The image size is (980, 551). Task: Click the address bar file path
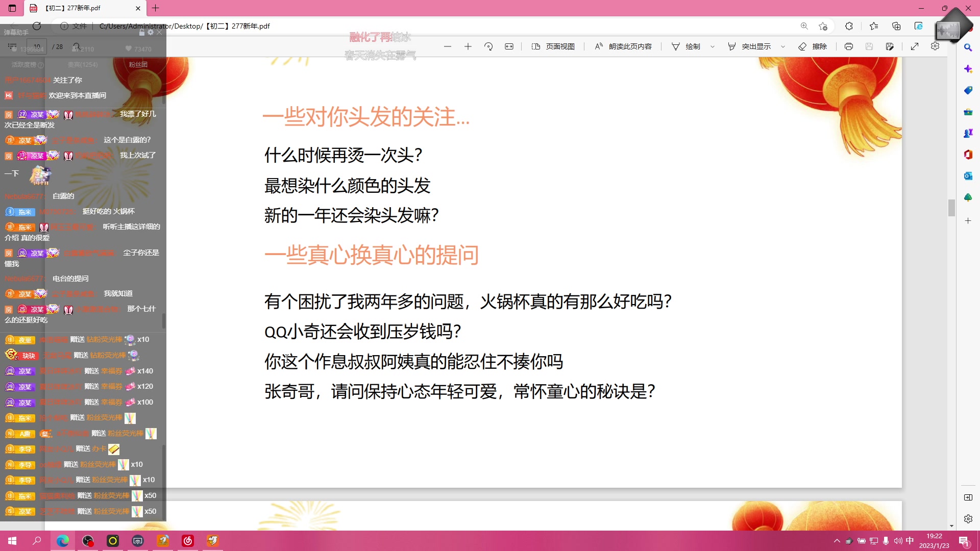(184, 26)
